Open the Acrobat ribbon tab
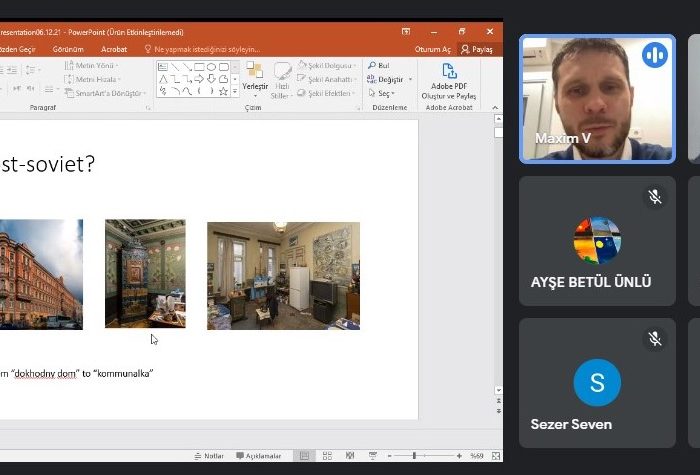Image resolution: width=700 pixels, height=475 pixels. pos(114,48)
